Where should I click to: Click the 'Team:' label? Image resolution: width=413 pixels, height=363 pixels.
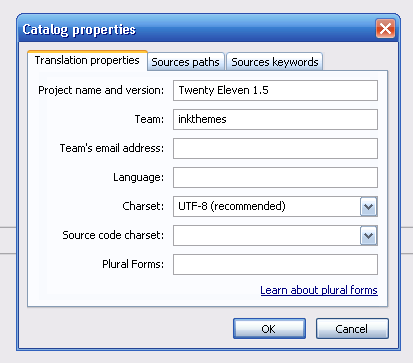coord(149,119)
